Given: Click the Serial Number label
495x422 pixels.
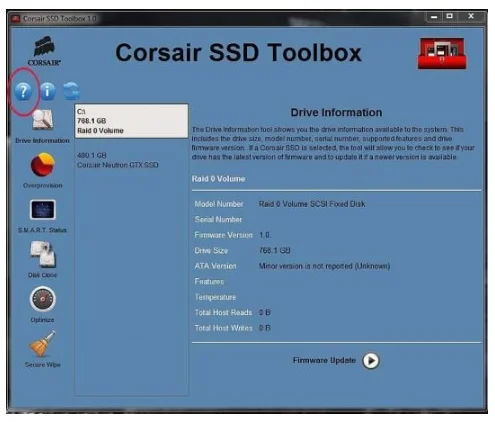Looking at the screenshot, I should [x=218, y=220].
